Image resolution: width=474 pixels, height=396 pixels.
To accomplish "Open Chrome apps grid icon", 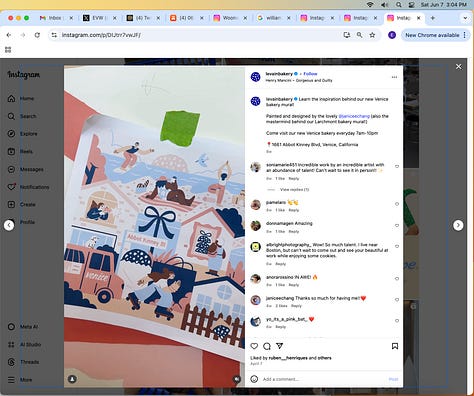I will point(8,50).
